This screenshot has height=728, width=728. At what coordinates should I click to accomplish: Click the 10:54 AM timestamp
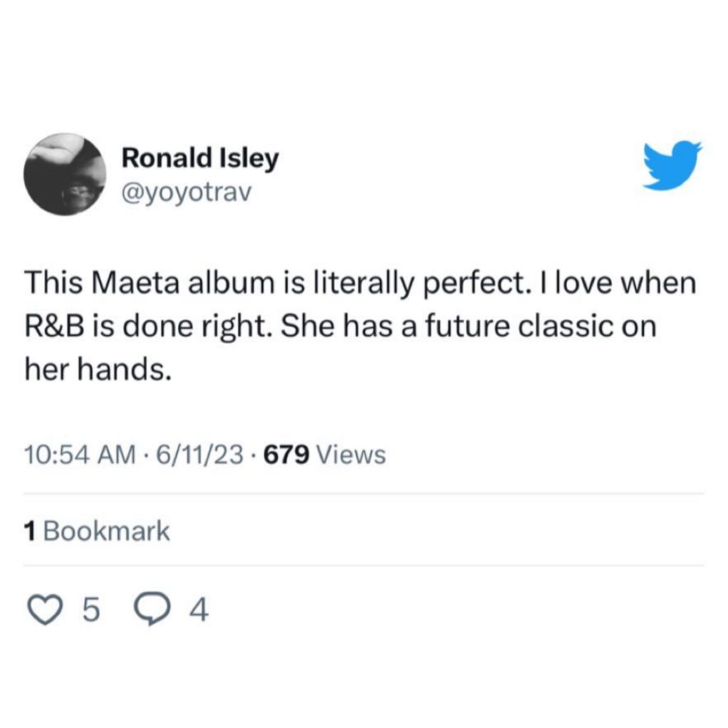tap(81, 454)
